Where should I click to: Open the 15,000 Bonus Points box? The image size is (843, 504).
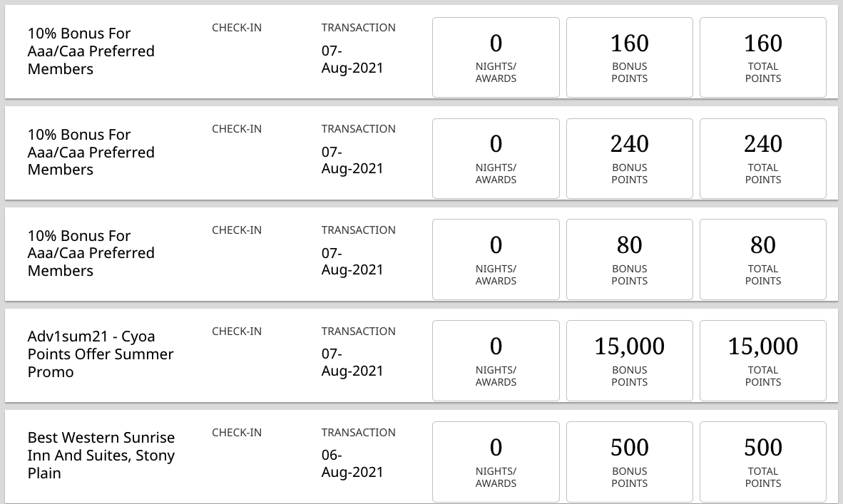(x=630, y=361)
